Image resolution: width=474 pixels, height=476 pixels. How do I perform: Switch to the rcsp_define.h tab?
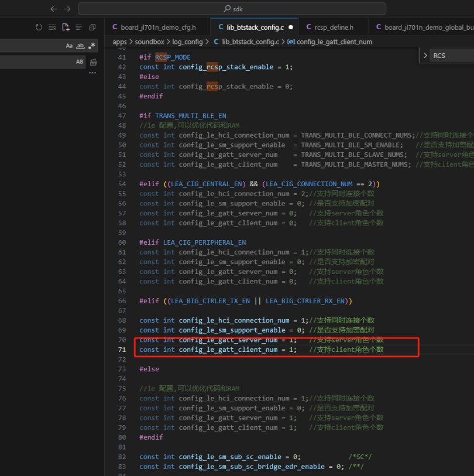coord(333,28)
